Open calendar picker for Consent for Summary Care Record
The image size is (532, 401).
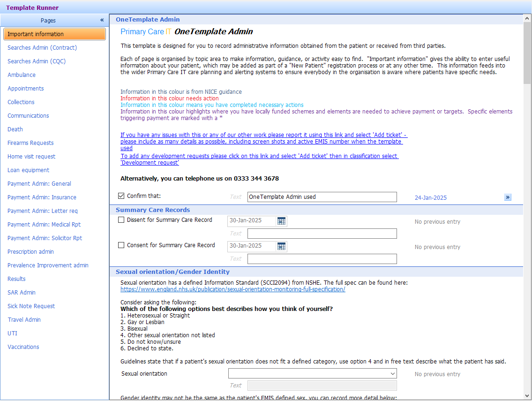(281, 246)
